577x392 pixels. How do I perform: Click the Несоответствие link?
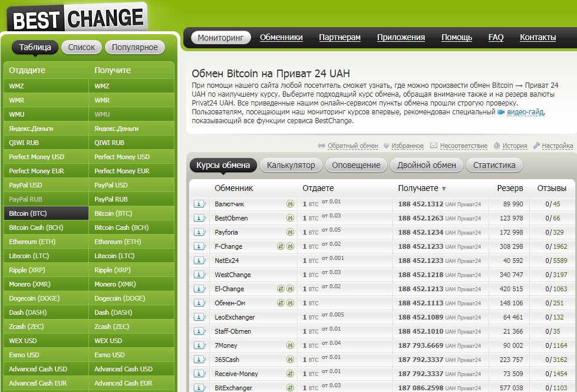464,146
